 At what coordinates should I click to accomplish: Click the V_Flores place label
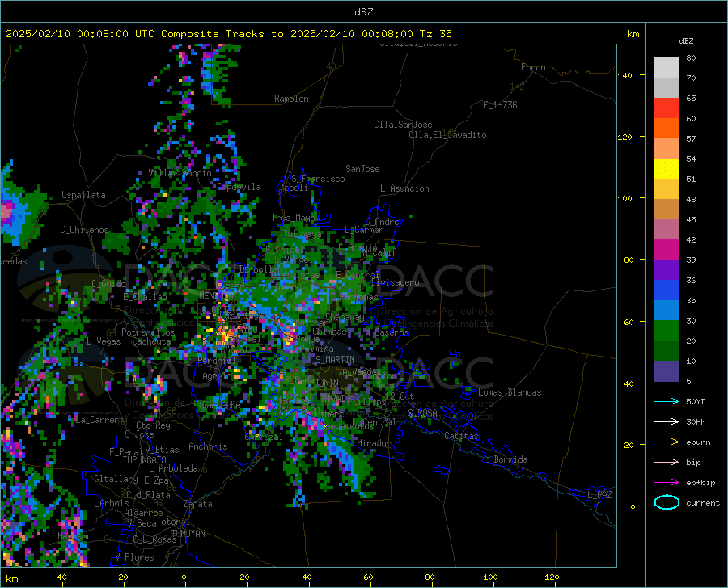click(x=134, y=557)
